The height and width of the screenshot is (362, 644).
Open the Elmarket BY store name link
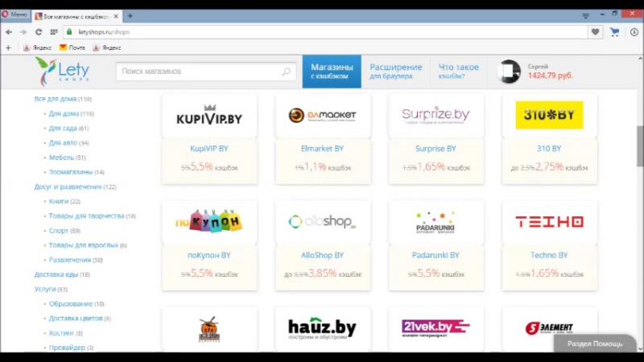click(x=323, y=149)
